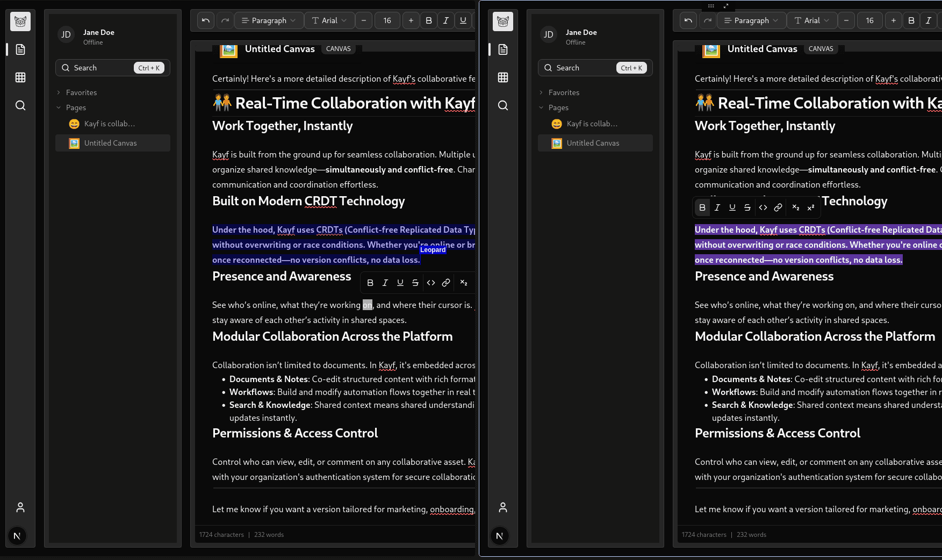942x560 pixels.
Task: Open user profile icon at bottom of left window sidebar
Action: point(20,507)
